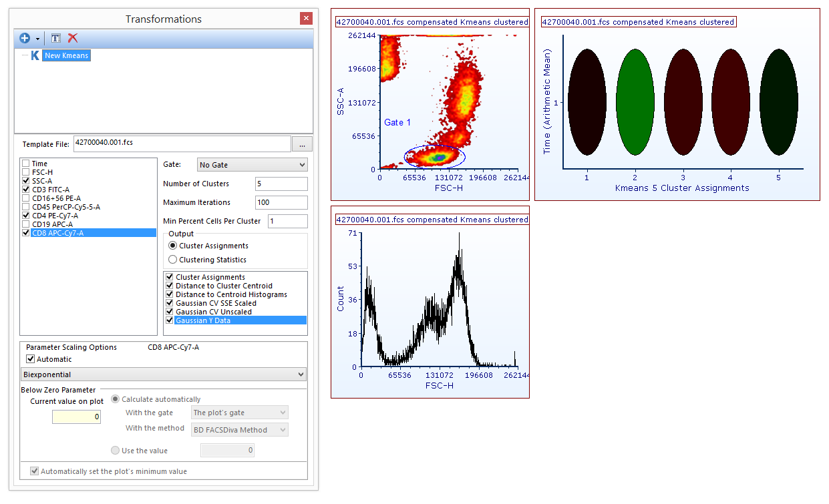
Task: Click the rename transformation text icon
Action: [56, 38]
